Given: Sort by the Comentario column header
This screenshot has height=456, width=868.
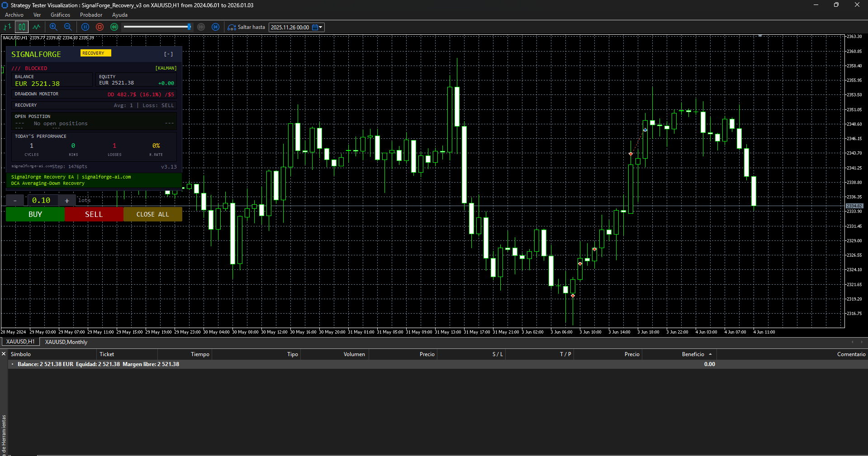Looking at the screenshot, I should [792, 354].
